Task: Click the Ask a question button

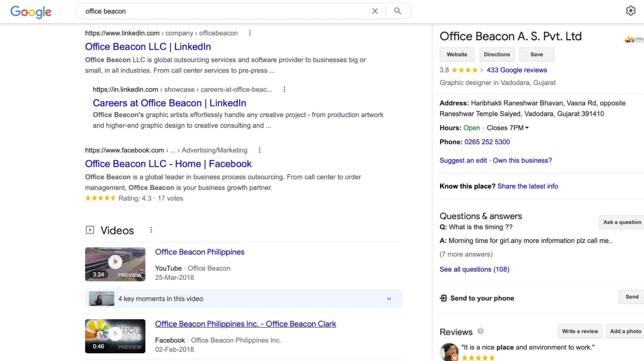Action: [622, 222]
